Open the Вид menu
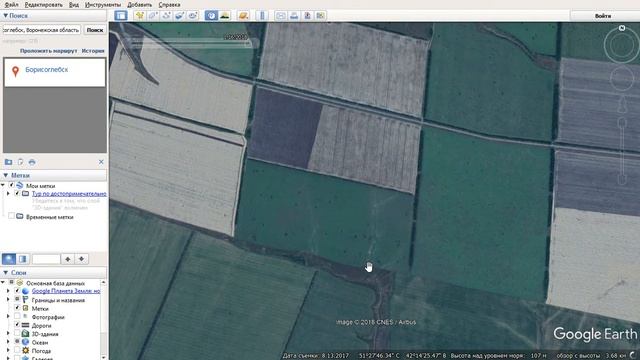The image size is (640, 360). click(x=73, y=4)
